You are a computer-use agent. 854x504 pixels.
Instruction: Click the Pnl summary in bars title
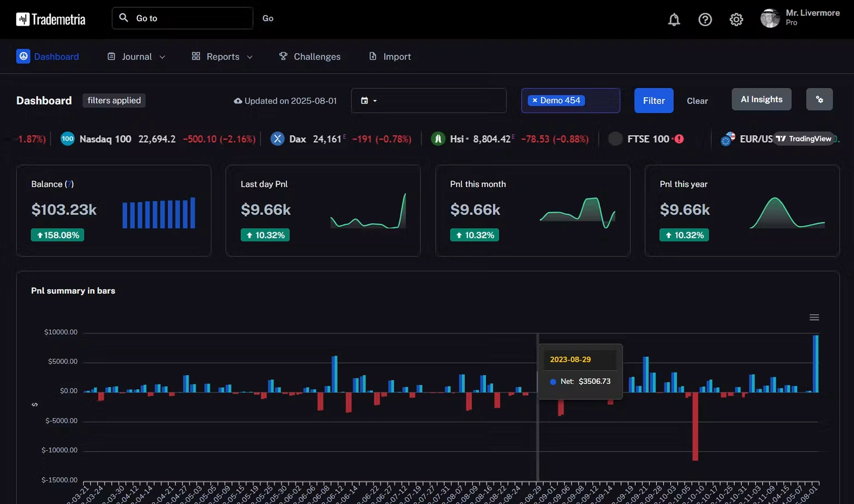pos(73,290)
